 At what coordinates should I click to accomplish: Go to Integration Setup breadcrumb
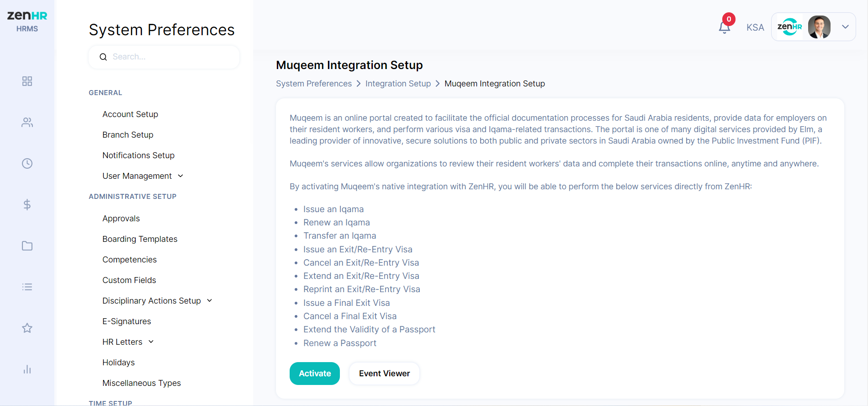click(x=398, y=84)
